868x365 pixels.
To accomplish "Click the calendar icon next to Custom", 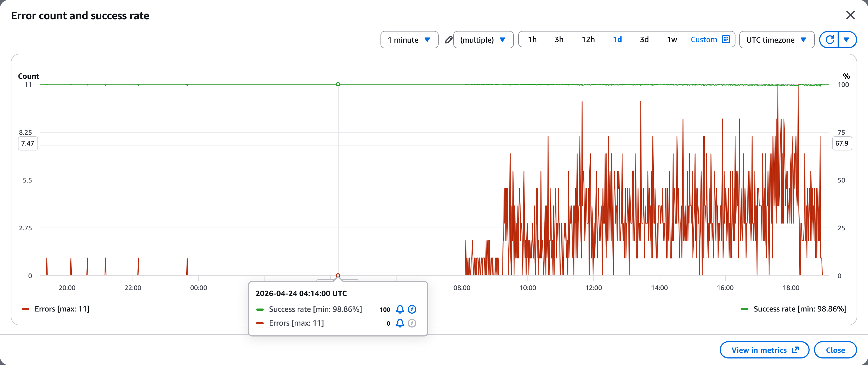I will (x=726, y=39).
